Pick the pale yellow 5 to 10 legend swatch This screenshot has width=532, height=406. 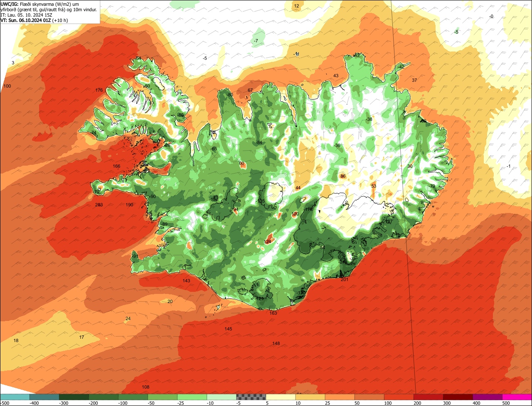coord(281,397)
